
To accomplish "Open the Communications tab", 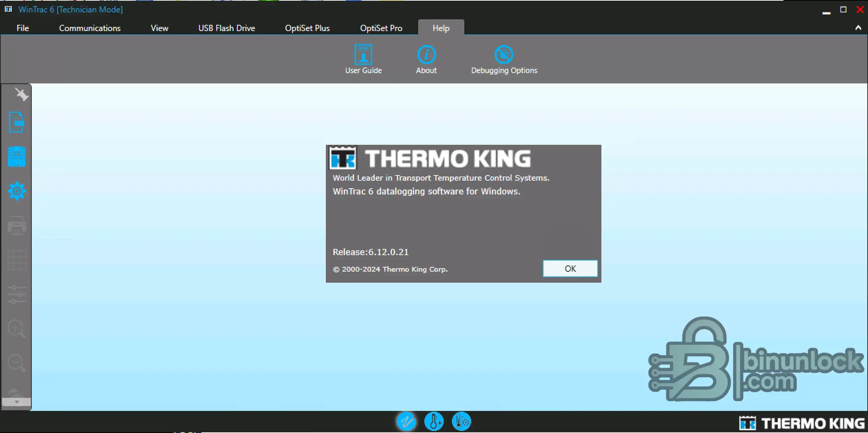I will (90, 28).
